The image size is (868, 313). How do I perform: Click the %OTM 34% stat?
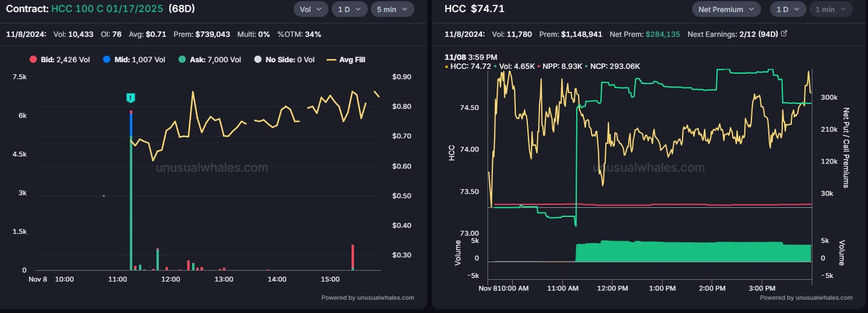coord(300,34)
